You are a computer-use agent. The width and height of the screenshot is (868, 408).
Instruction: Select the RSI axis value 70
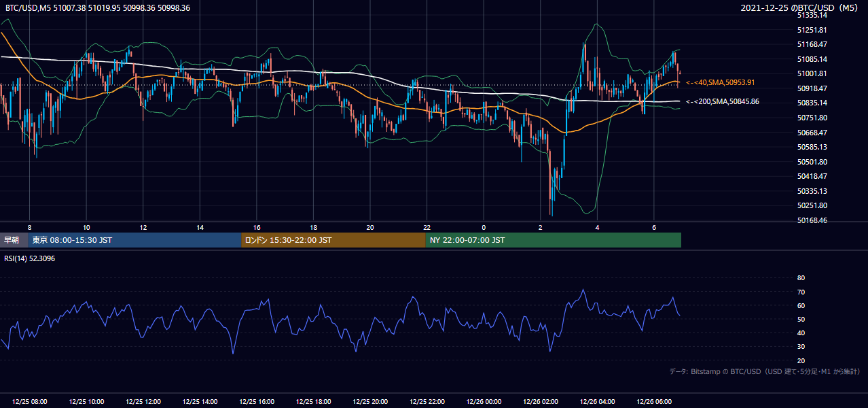pyautogui.click(x=801, y=292)
